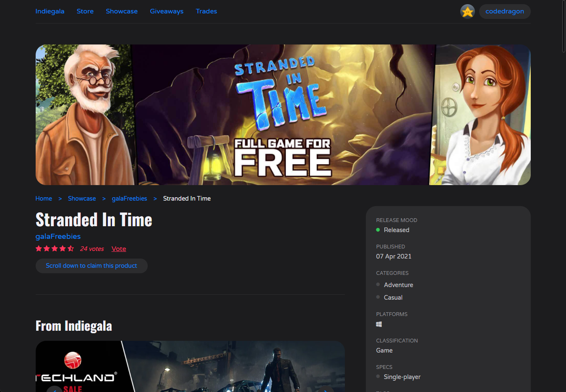Click the Stranded In Time banner image
The image size is (566, 392).
(x=283, y=115)
